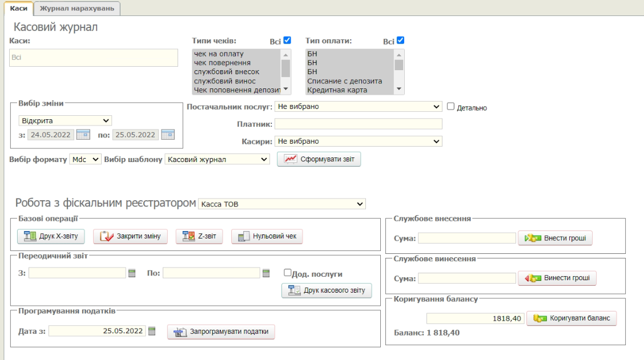This screenshot has height=360, width=644.
Task: Expand the Постачальник послуг dropdown
Action: click(358, 107)
